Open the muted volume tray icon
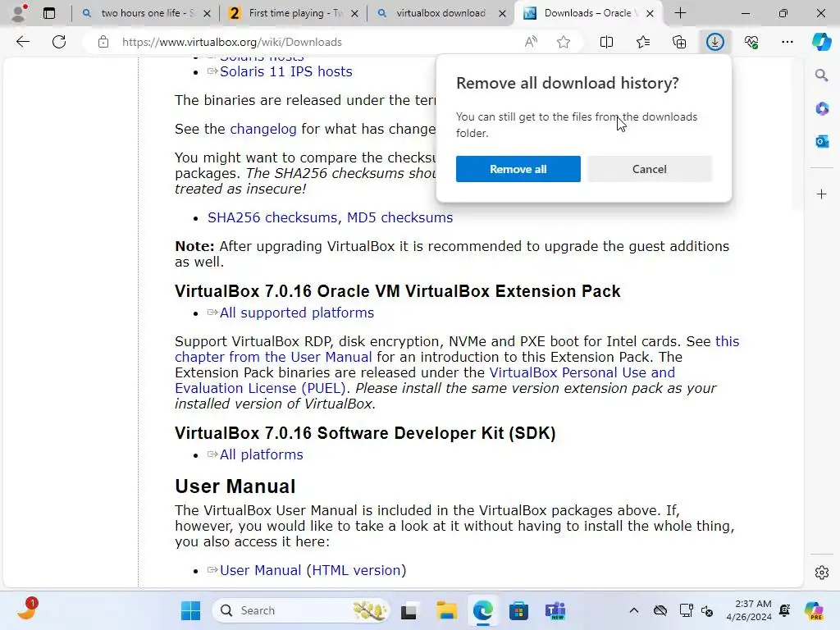 [707, 610]
